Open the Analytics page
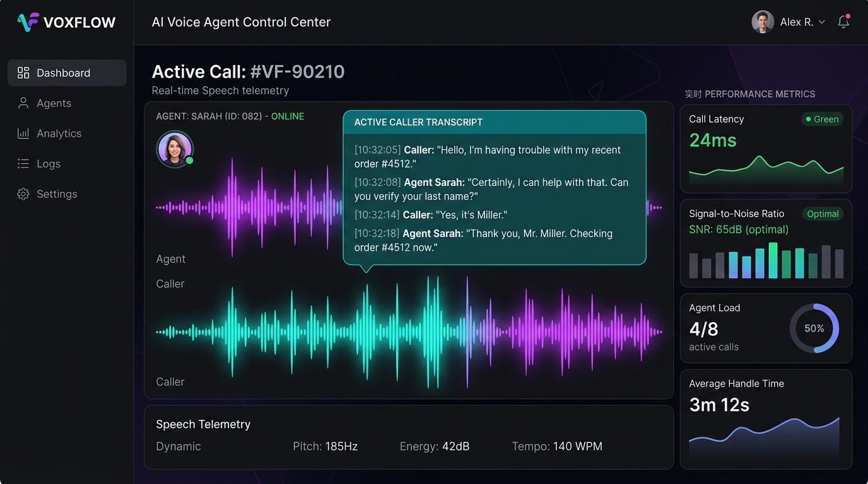The image size is (868, 484). (67, 134)
